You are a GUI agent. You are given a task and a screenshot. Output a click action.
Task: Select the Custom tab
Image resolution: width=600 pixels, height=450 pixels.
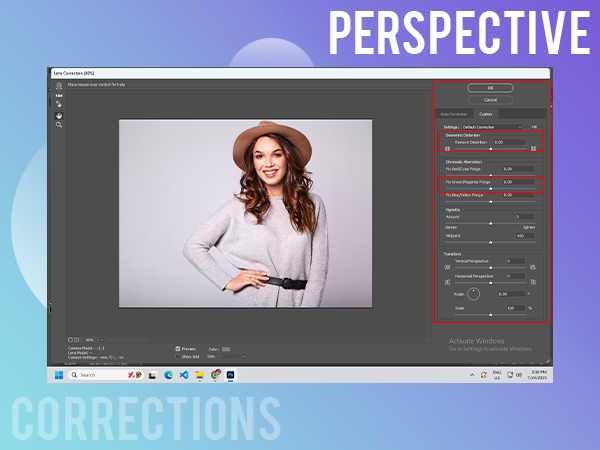pyautogui.click(x=486, y=114)
